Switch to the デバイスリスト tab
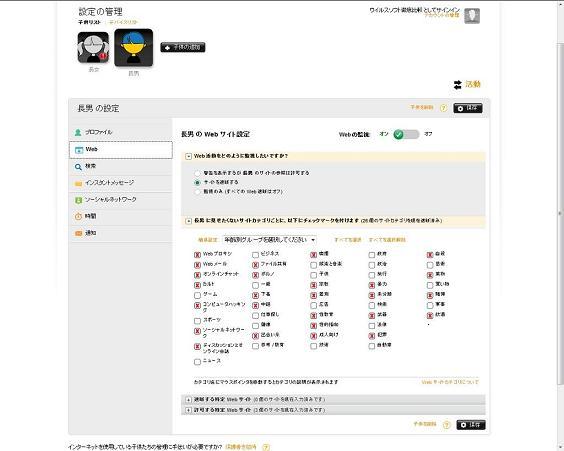Screen dimensions: 564x451 (x=123, y=22)
